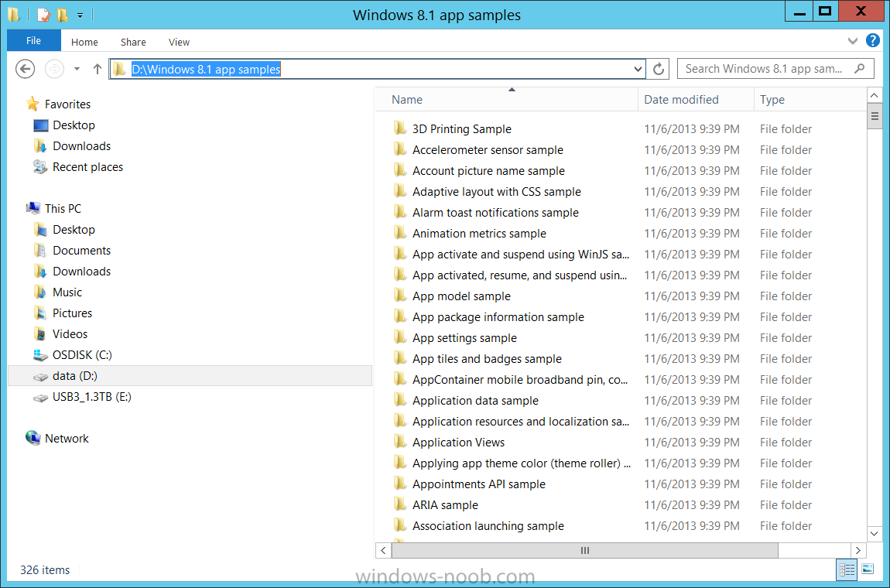Expand the ribbon with the chevron
This screenshot has width=890, height=588.
click(852, 41)
